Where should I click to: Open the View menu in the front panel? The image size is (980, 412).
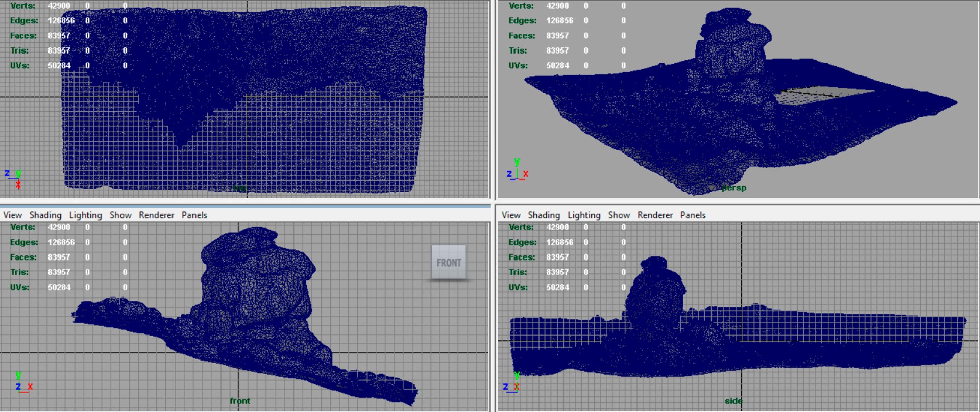coord(13,215)
